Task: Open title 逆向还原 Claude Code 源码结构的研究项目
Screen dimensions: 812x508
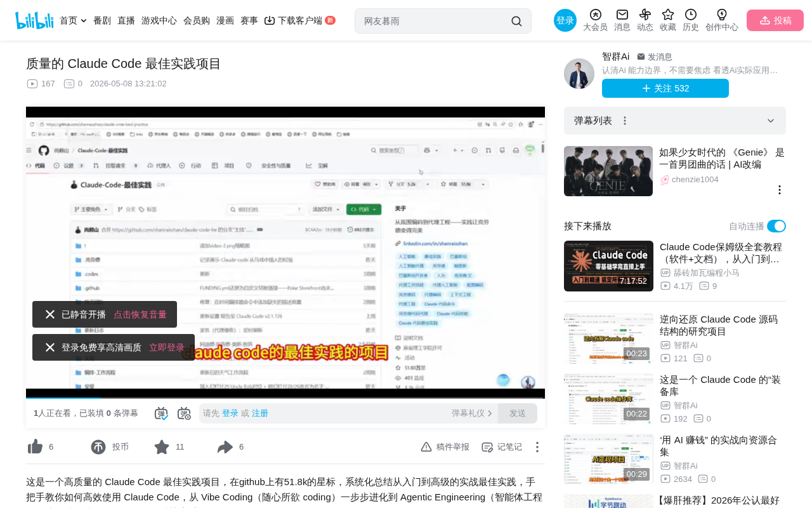Action: pyautogui.click(x=719, y=325)
